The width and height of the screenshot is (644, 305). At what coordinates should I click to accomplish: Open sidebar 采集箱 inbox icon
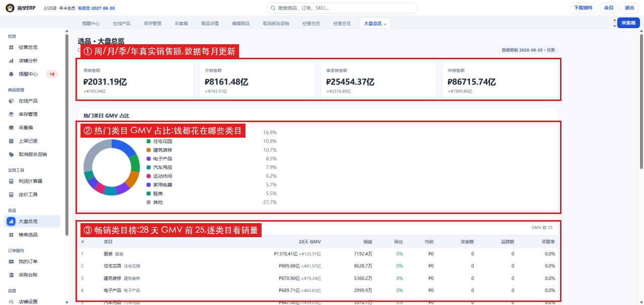click(x=11, y=128)
